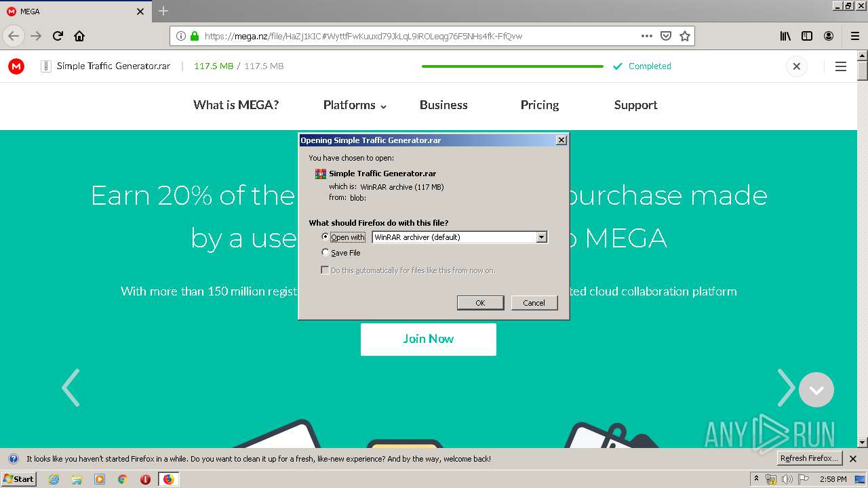Click the Completed status text
The image size is (868, 488).
coord(650,66)
